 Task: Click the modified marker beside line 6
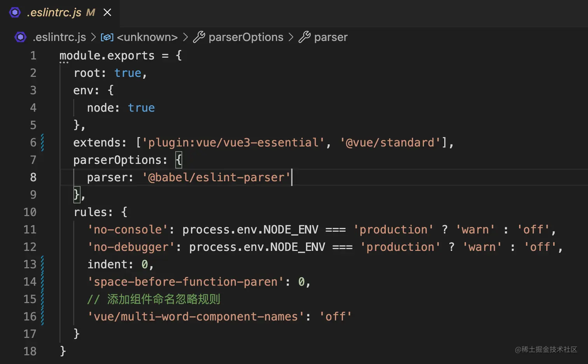click(x=42, y=143)
